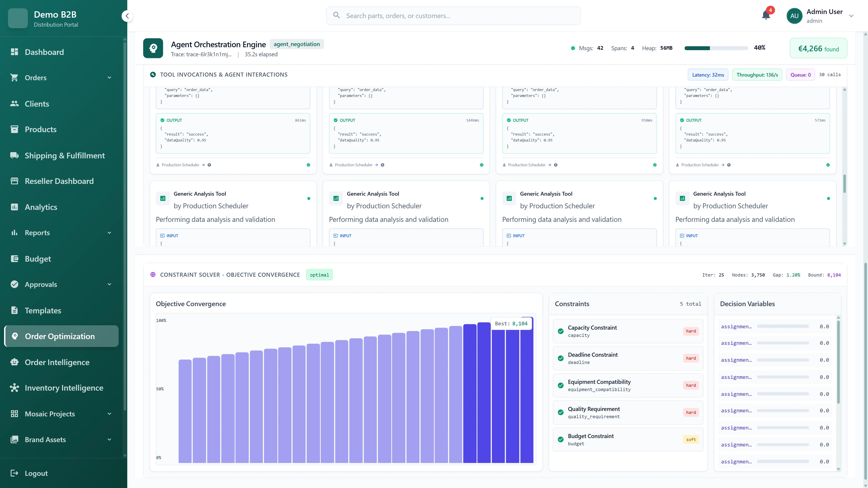Select the Budget wallet icon
868x488 pixels.
[x=14, y=258]
